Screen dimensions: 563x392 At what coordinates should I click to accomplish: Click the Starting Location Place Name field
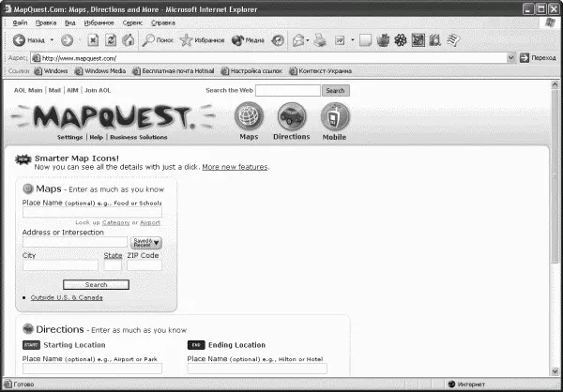92,369
